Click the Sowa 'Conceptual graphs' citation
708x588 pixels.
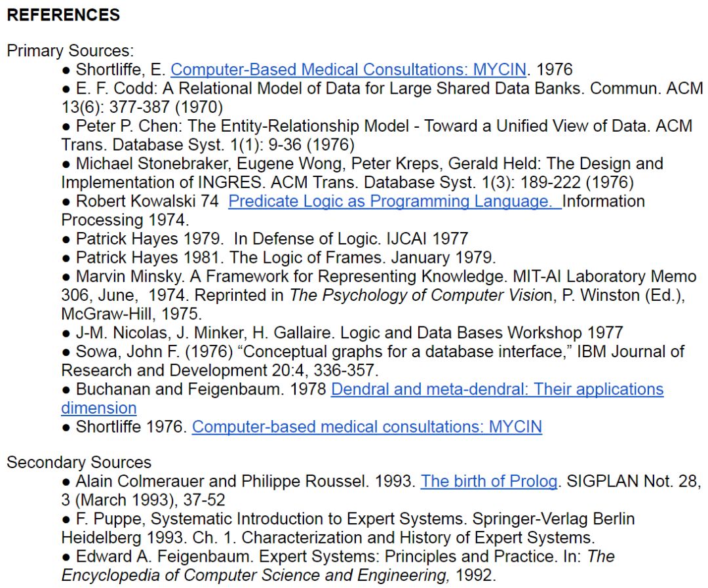[x=372, y=361]
